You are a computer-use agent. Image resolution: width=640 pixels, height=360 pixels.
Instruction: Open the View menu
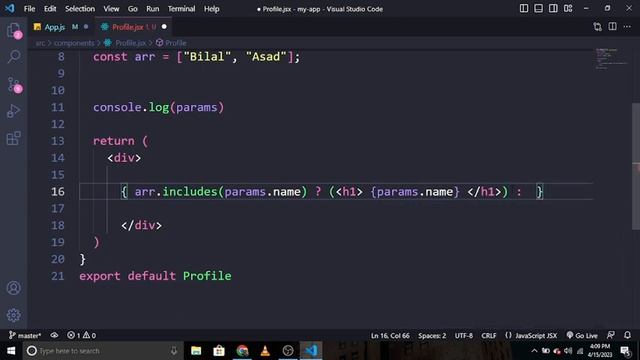click(x=111, y=9)
